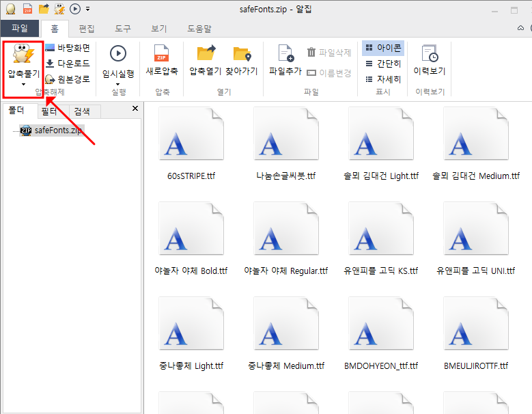Create a new archive with 새로압축
Screen dimensions: 532x414
click(161, 60)
